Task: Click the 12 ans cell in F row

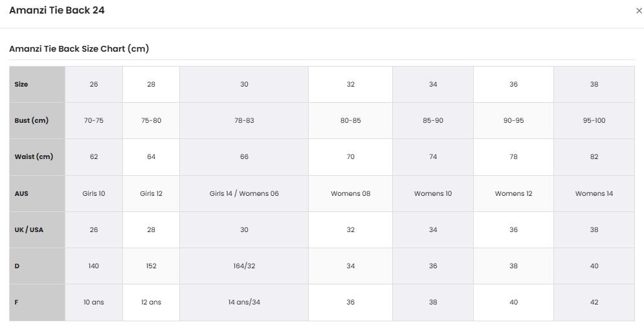Action: tap(151, 303)
